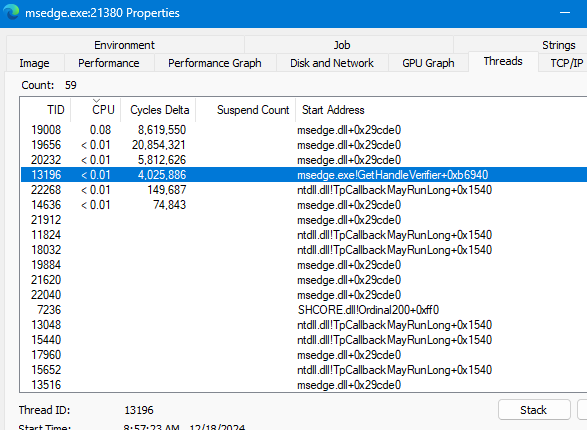This screenshot has height=430, width=587.
Task: Click the 149,687 cycles delta value
Action: [x=167, y=189]
